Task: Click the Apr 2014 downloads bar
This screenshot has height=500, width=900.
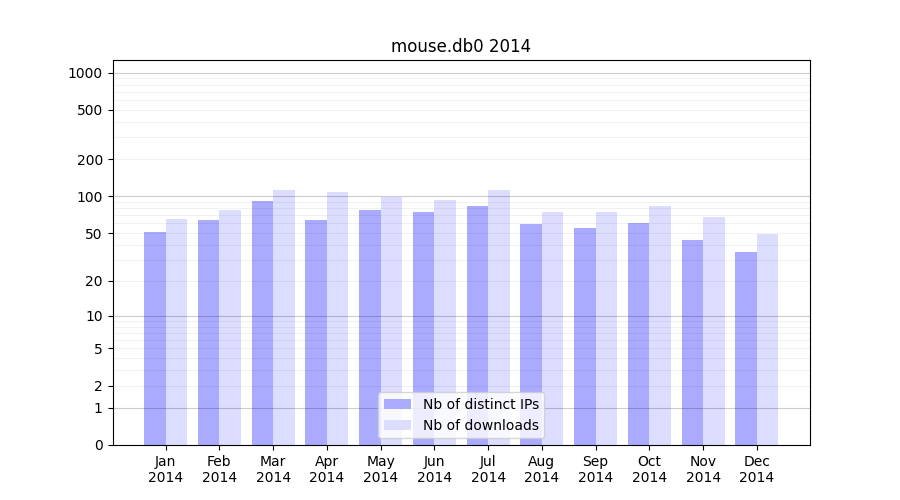Action: (337, 318)
